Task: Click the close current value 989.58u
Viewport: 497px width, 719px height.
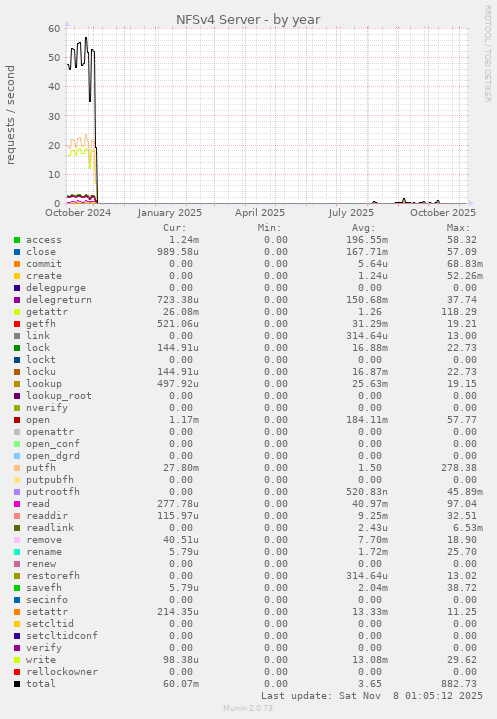Action: coord(178,252)
